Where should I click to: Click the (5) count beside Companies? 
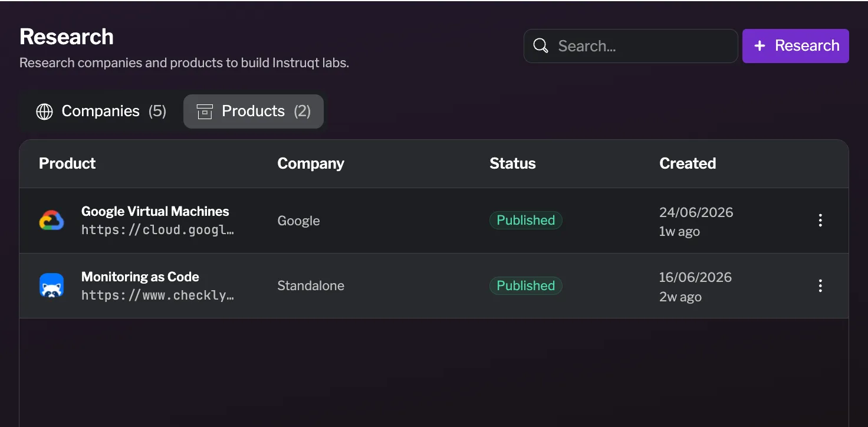157,111
